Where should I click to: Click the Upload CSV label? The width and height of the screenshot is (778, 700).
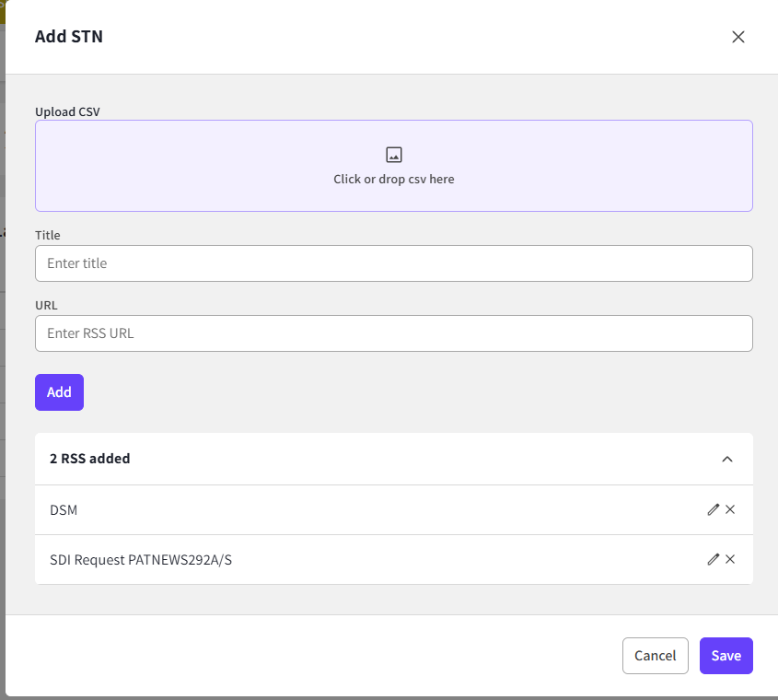pos(67,111)
